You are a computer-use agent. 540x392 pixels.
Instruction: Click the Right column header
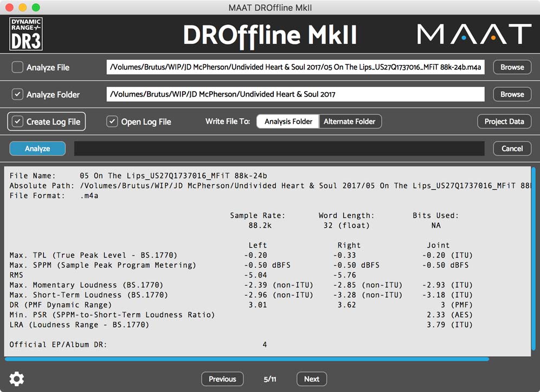(x=349, y=245)
